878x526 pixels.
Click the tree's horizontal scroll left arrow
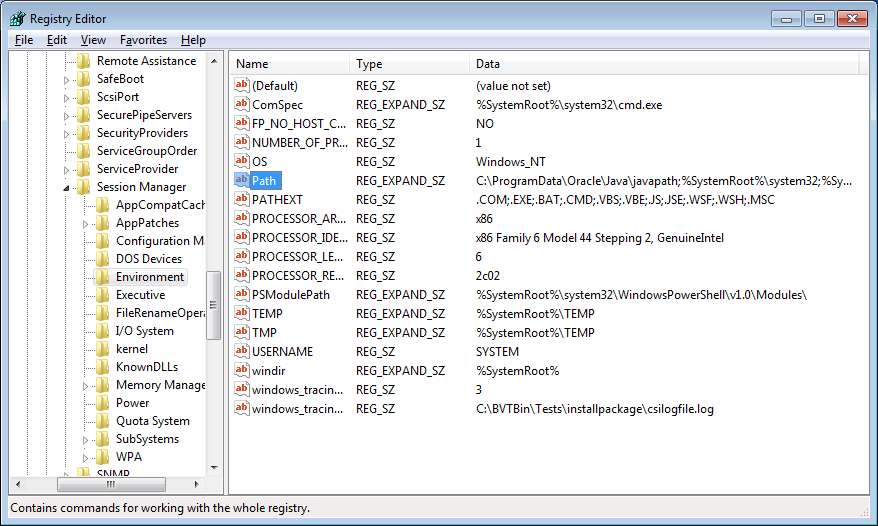point(18,484)
